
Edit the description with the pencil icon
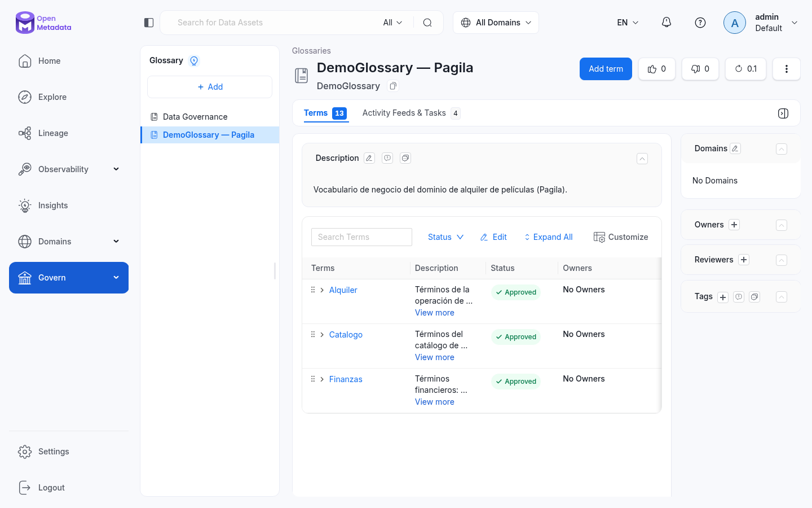(369, 158)
